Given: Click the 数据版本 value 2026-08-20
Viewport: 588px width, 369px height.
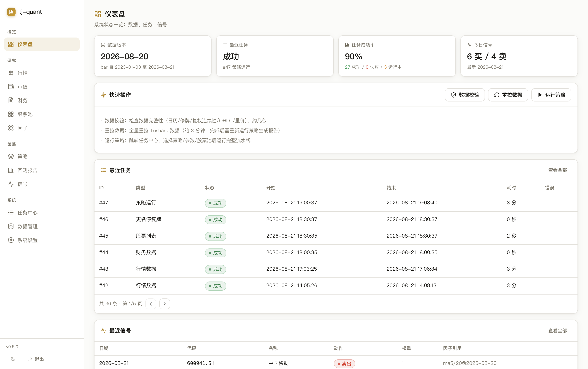Looking at the screenshot, I should [124, 56].
